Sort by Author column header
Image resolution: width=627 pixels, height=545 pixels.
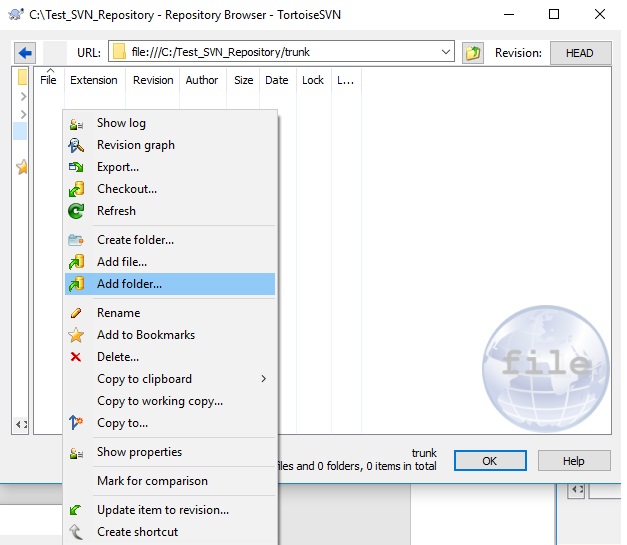202,80
